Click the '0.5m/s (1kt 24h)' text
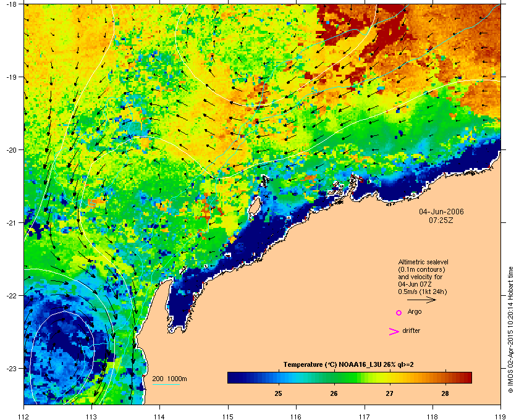This screenshot has height=420, width=519. pos(423,292)
